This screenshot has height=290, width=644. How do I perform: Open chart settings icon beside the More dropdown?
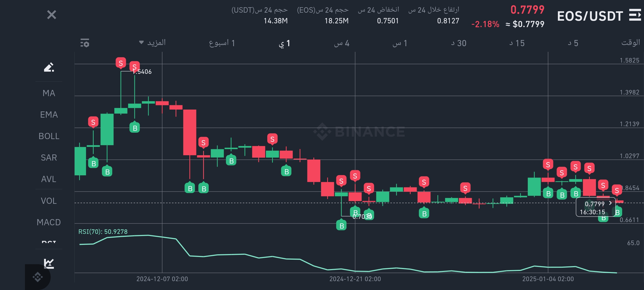(85, 43)
